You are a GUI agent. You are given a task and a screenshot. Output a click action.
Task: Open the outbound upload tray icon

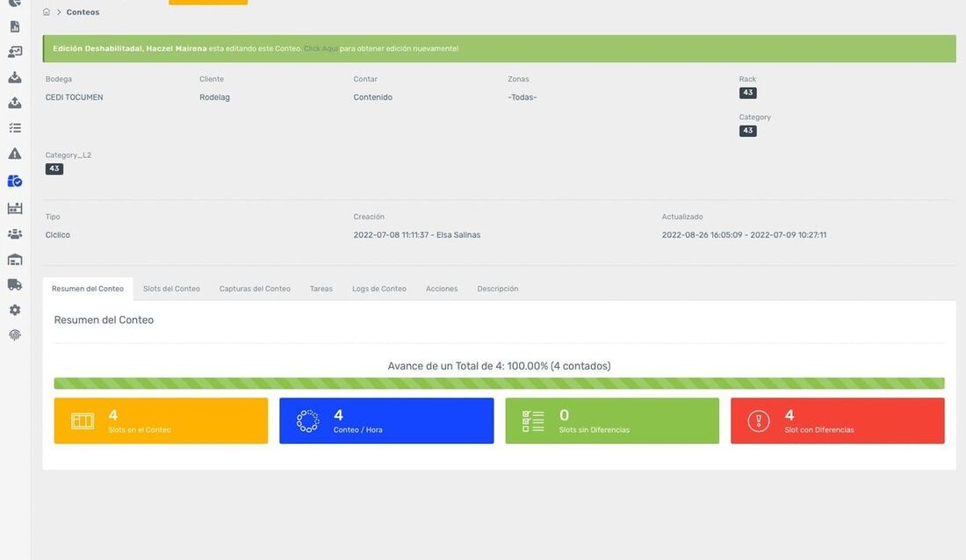[15, 103]
